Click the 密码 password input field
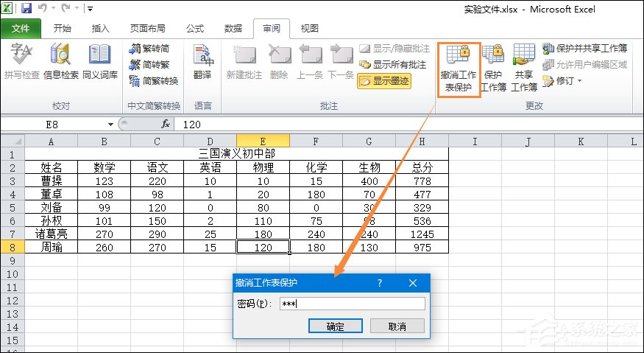Image resolution: width=644 pixels, height=353 pixels. [x=352, y=304]
